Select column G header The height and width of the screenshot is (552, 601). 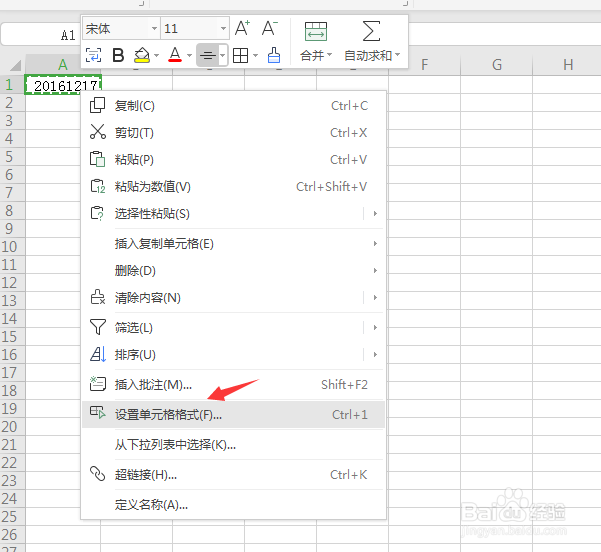pos(497,65)
